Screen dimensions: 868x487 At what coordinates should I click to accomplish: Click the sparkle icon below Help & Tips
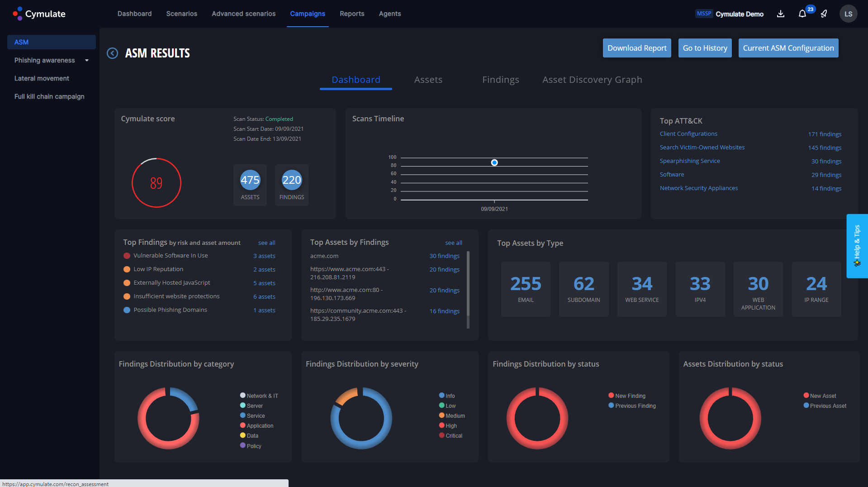pyautogui.click(x=857, y=263)
